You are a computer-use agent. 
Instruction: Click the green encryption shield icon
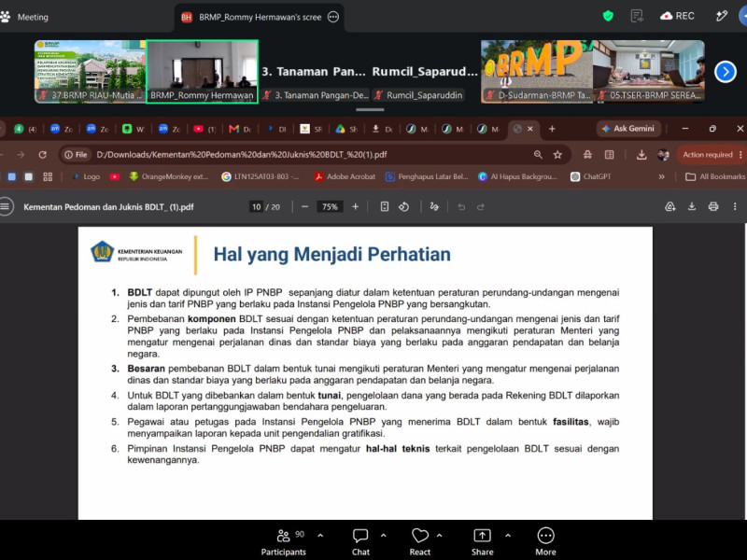click(608, 16)
